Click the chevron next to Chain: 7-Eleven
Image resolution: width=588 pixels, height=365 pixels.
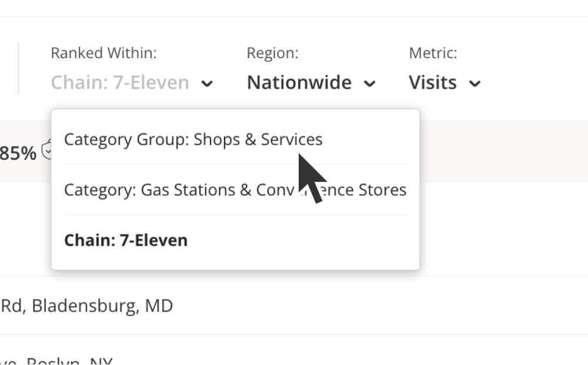pyautogui.click(x=207, y=83)
